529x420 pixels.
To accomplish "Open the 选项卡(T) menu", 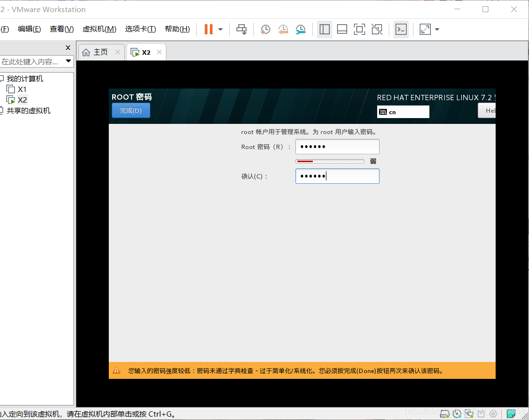I will pyautogui.click(x=140, y=29).
